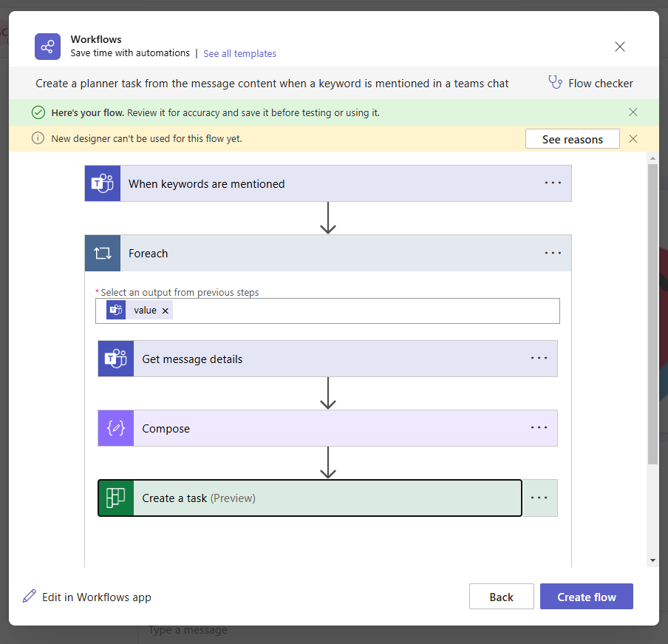Open Create a task ellipsis menu
The height and width of the screenshot is (644, 668).
point(539,498)
